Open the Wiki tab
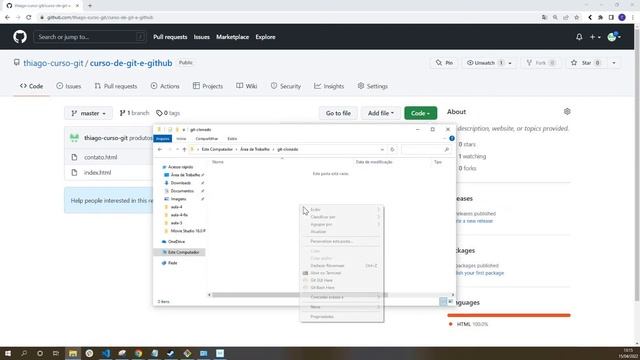The width and height of the screenshot is (640, 360). [247, 86]
